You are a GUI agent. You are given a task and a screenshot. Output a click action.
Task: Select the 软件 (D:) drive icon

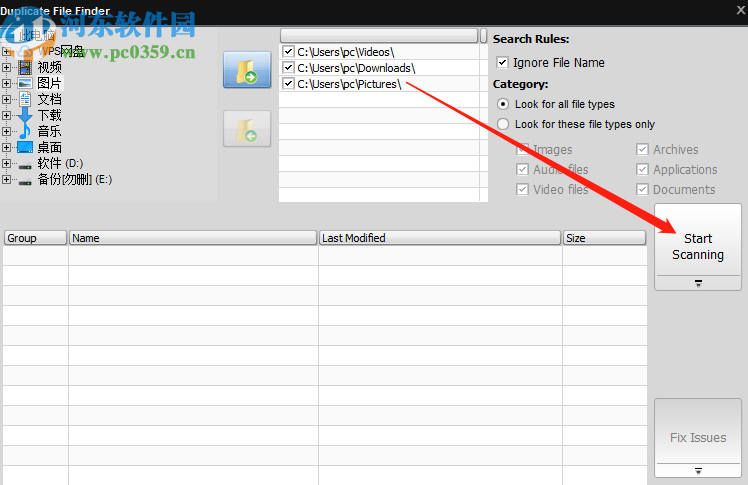coord(25,165)
